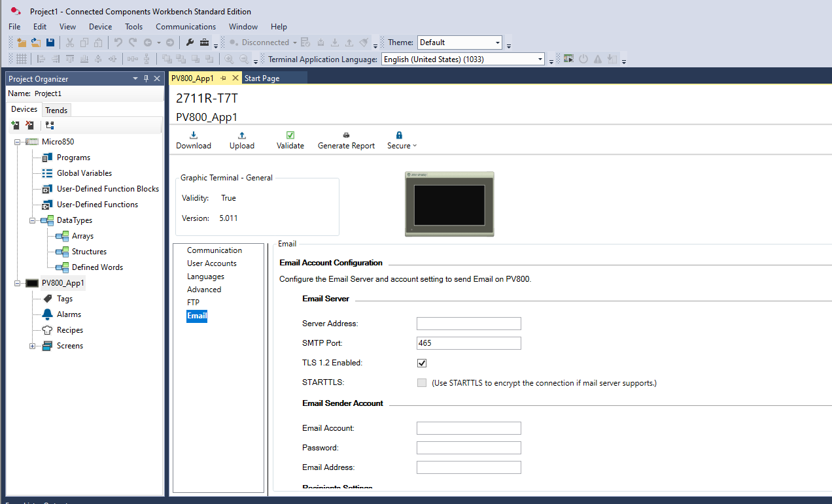
Task: Click the Undo arrow icon
Action: tap(118, 42)
